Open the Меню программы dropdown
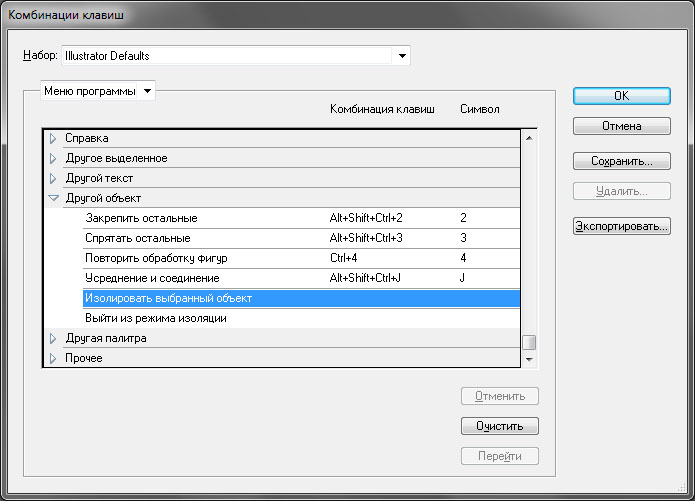Viewport: 695px width, 501px height. 98,91
